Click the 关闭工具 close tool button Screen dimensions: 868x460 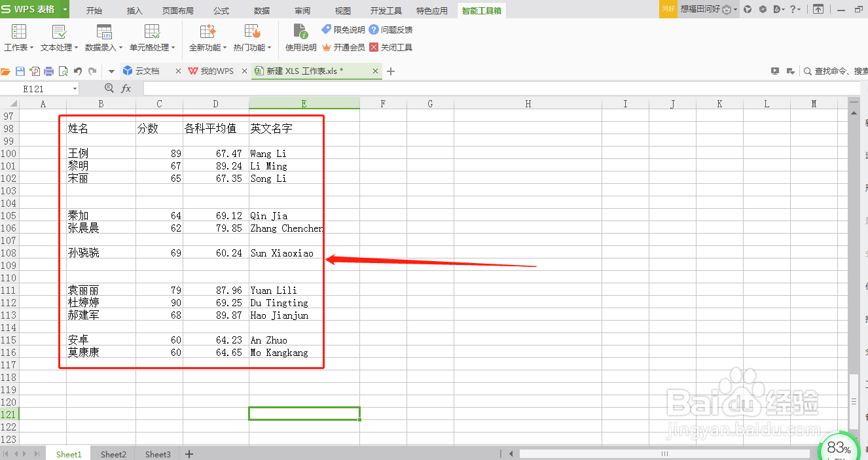coord(391,48)
